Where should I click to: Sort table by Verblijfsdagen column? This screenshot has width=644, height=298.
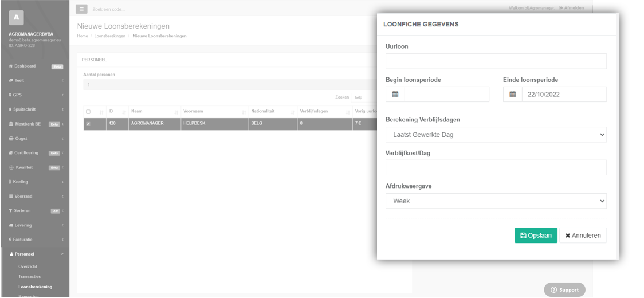(x=324, y=112)
